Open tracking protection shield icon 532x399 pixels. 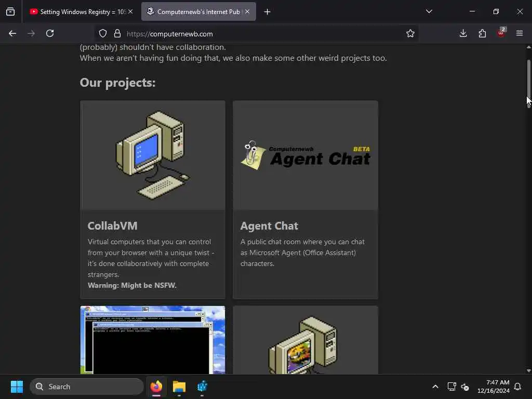click(103, 34)
